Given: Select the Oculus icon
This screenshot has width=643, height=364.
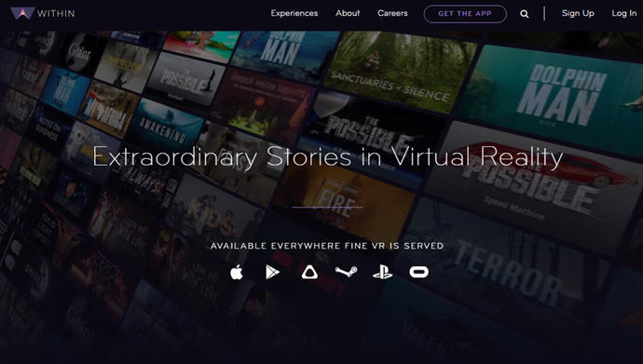Looking at the screenshot, I should (x=418, y=272).
